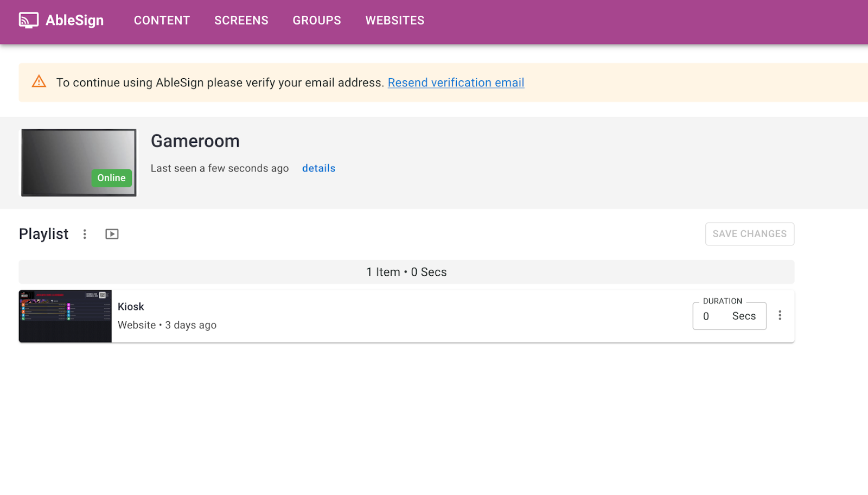The image size is (868, 495).
Task: Select the Kiosk website thumbnail
Action: tap(65, 316)
